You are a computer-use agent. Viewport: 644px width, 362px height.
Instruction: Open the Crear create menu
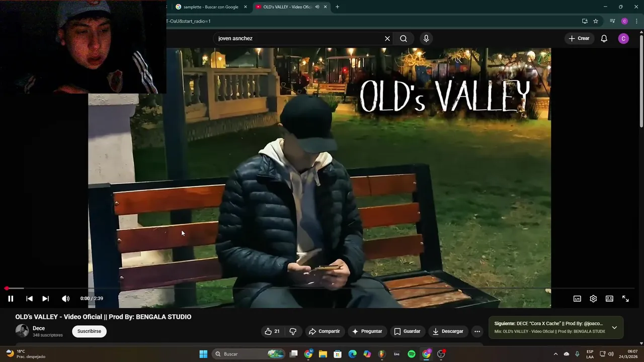579,38
